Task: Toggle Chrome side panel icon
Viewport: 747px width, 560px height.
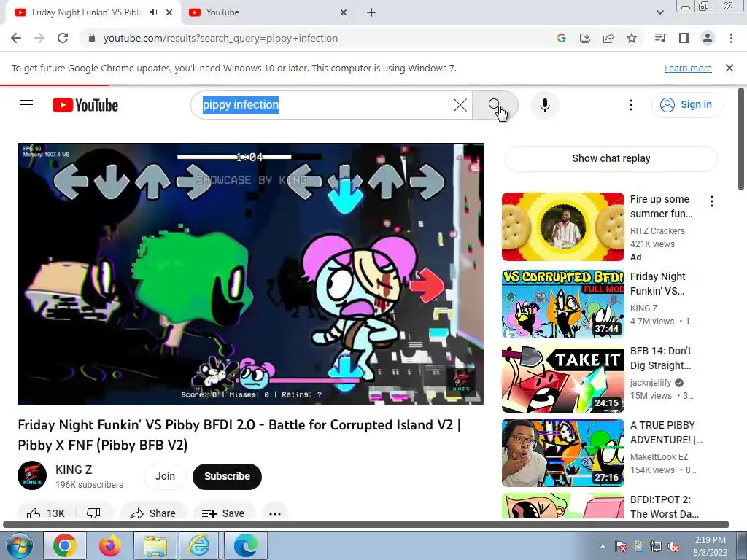Action: (x=684, y=38)
